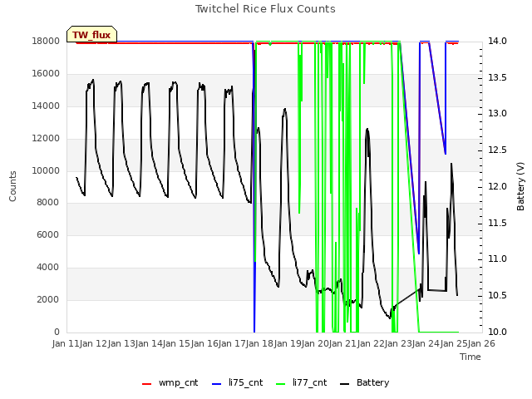Image resolution: width=532 pixels, height=399 pixels.
Task: Click the 12.0 tick on Battery axis
Action: point(497,186)
